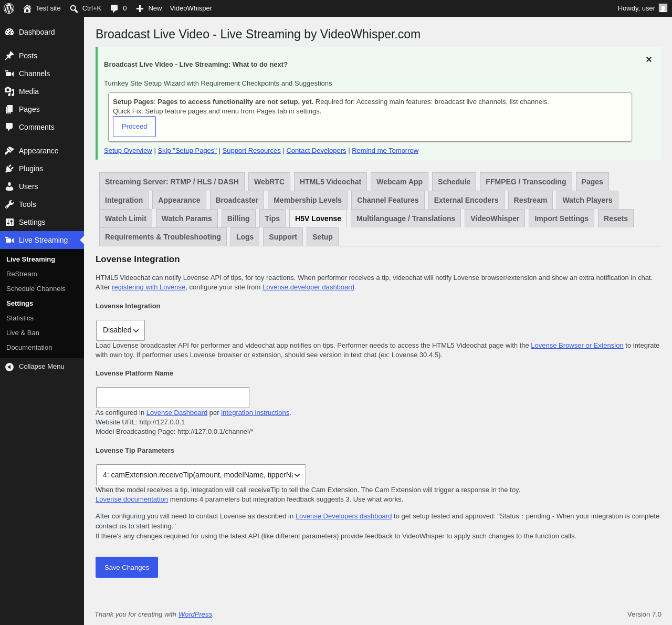Click the Comments bubble icon in sidebar
This screenshot has width=672, height=625.
[9, 127]
